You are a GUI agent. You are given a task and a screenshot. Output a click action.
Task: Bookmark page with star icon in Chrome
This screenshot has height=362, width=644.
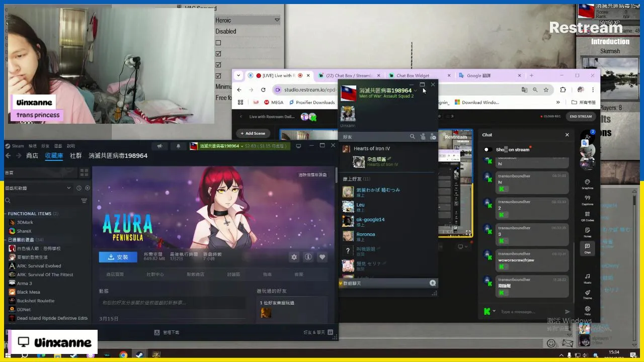tap(546, 89)
